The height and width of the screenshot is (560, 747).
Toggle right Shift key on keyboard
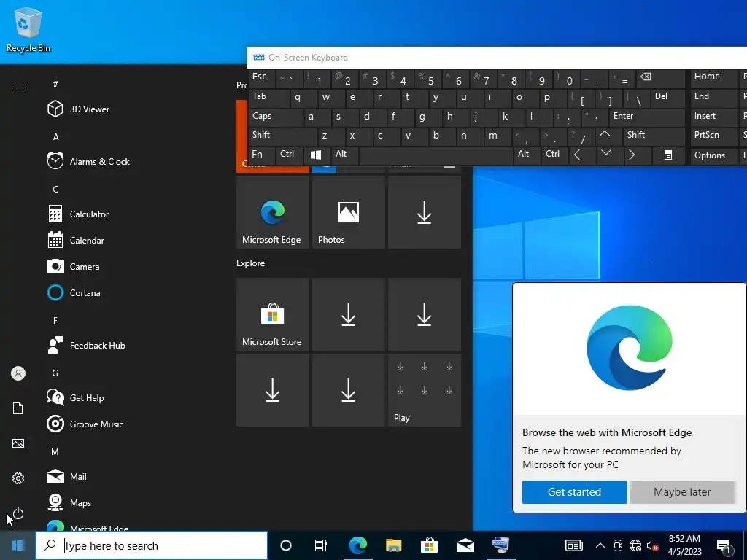654,136
